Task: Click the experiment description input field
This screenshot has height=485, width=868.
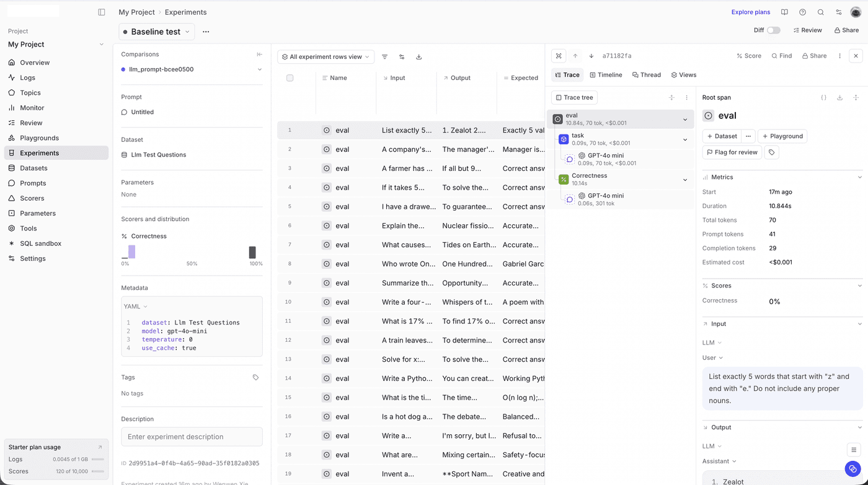Action: (192, 436)
